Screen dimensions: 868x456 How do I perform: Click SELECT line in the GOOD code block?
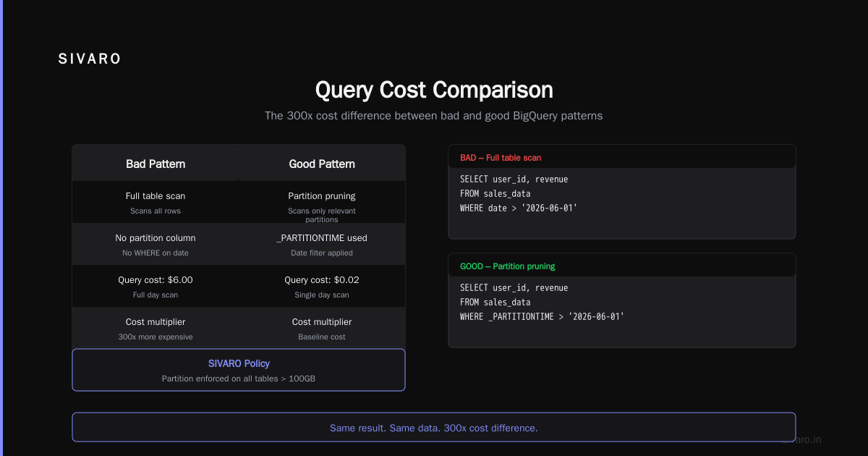tap(514, 288)
